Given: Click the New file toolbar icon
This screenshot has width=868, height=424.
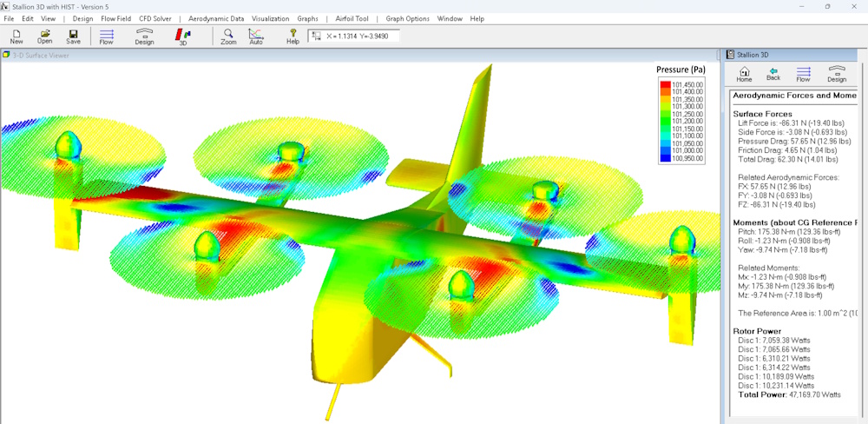Looking at the screenshot, I should coord(16,36).
